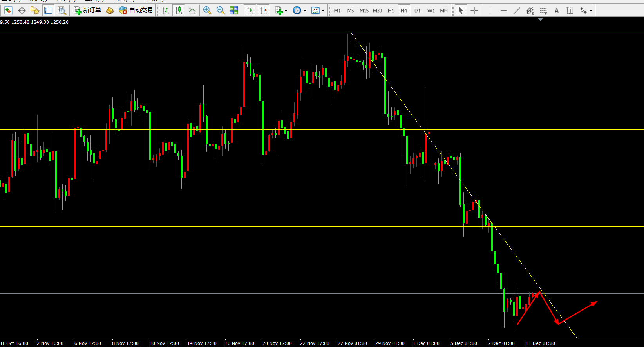Pick the vertical line drawing tool
Screen dimensions: 644x347
click(490, 11)
